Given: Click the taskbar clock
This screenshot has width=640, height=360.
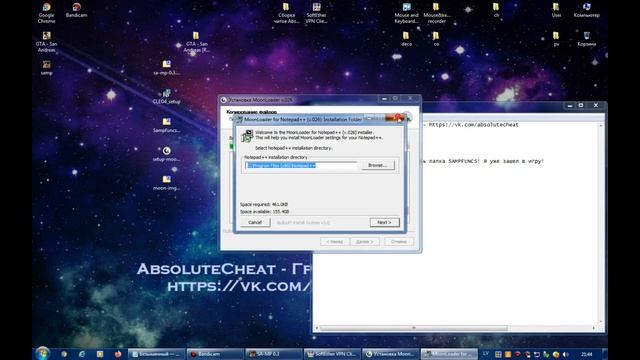Looking at the screenshot, I should [587, 354].
